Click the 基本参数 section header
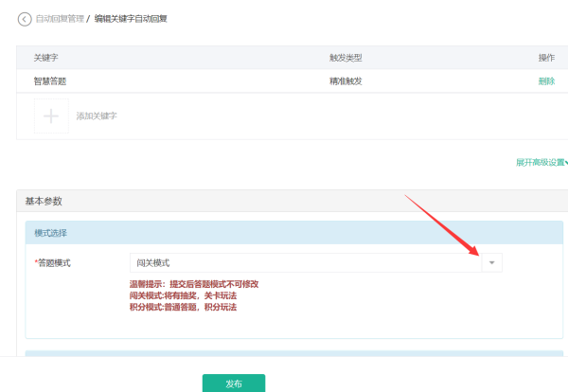Image resolution: width=568 pixels, height=392 pixels. pos(44,201)
